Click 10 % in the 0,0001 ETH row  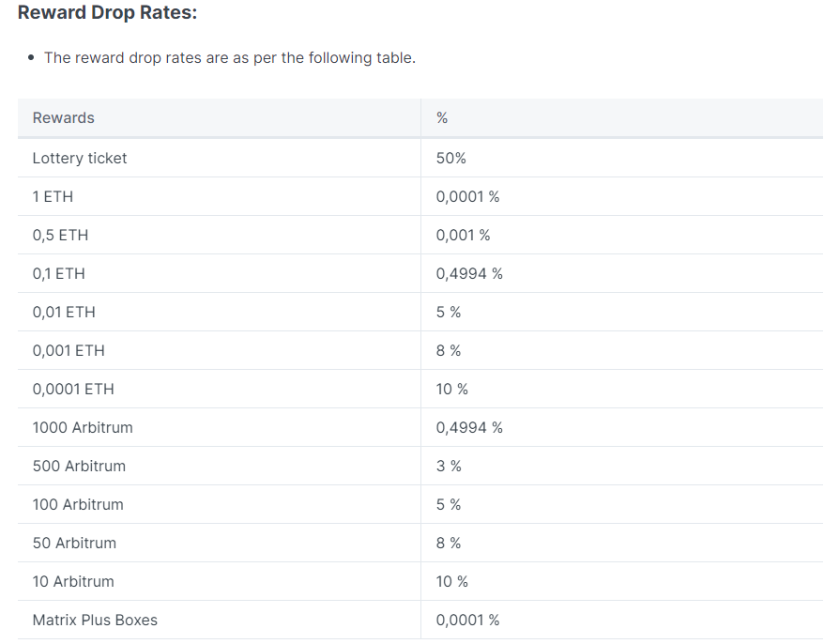point(452,389)
